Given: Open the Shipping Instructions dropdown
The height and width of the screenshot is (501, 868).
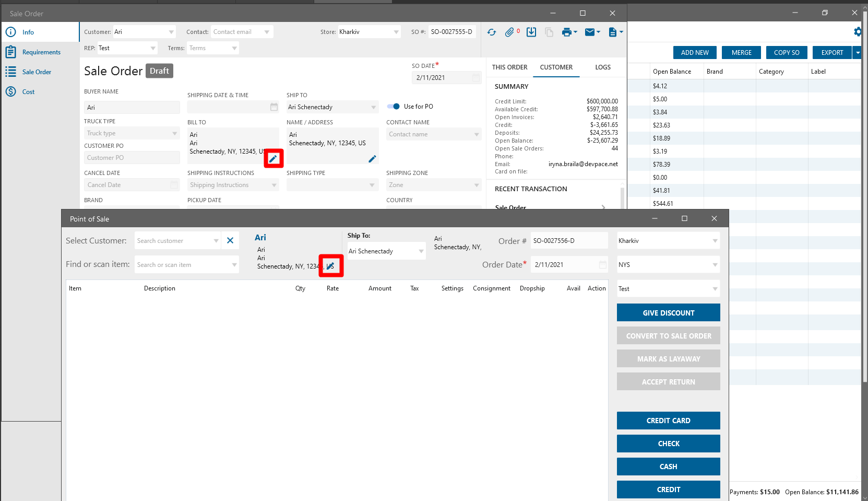Looking at the screenshot, I should pyautogui.click(x=274, y=185).
